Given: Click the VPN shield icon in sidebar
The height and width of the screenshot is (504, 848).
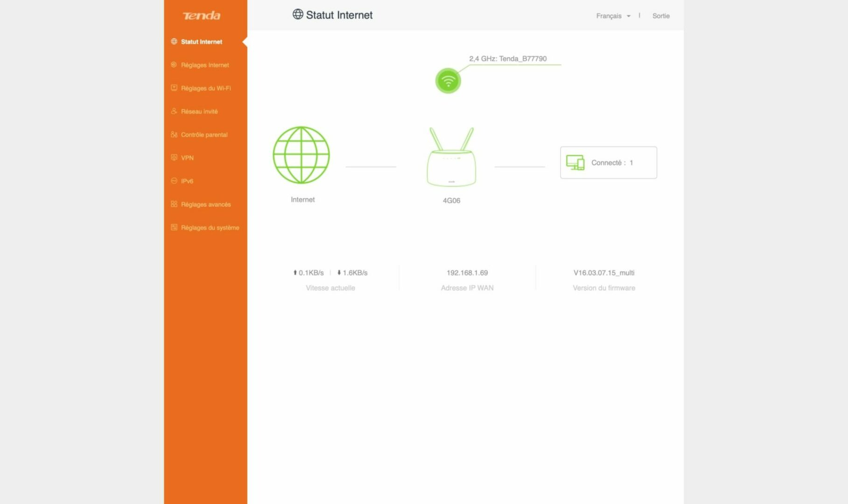Looking at the screenshot, I should coord(174,158).
